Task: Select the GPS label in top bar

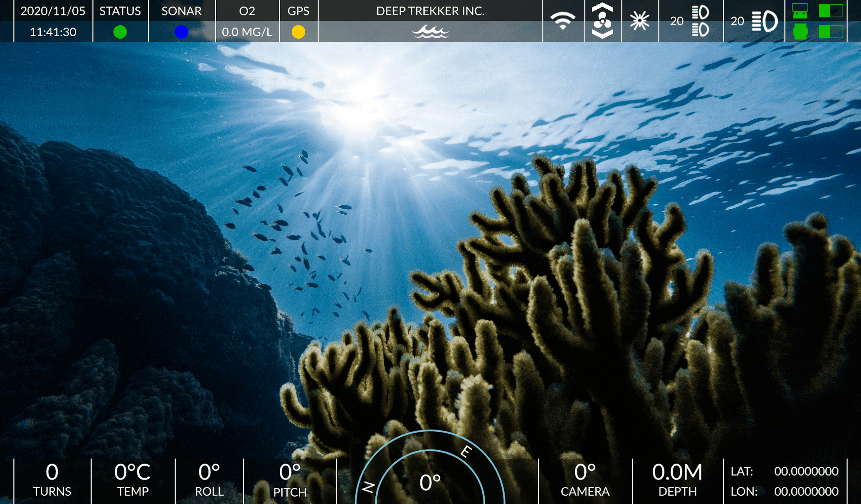Action: [x=298, y=11]
